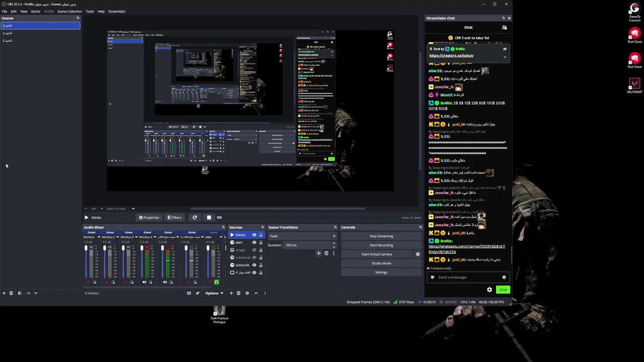The image size is (644, 362).
Task: Expand pinned BotRix message chevron in chat
Action: click(505, 57)
